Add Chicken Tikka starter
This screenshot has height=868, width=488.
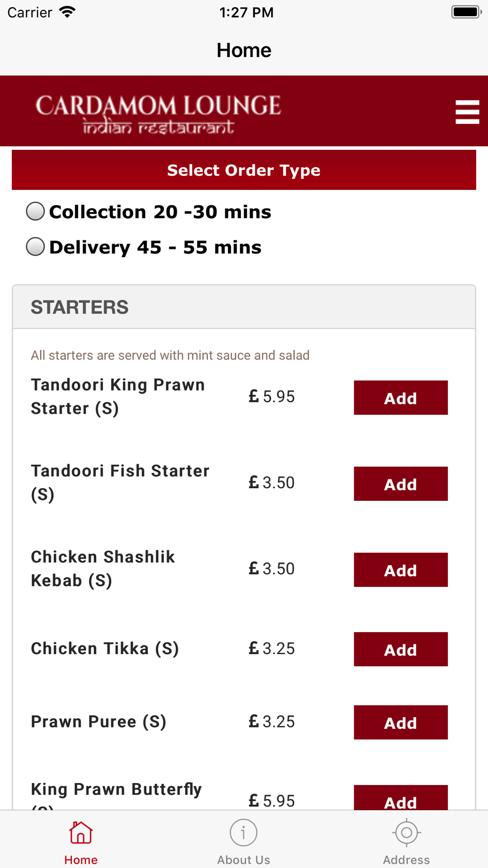[x=401, y=649]
